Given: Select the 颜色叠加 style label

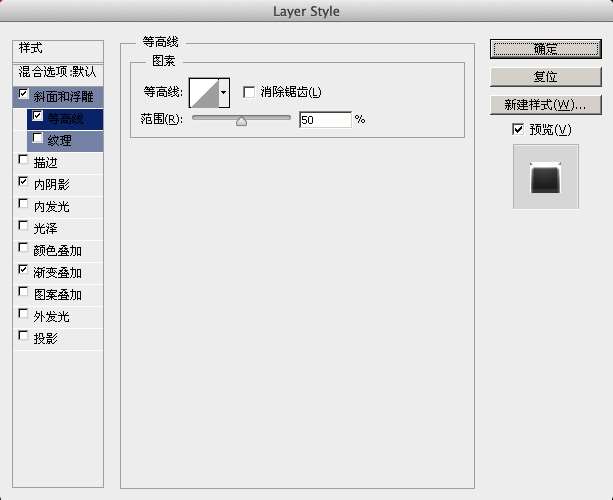Looking at the screenshot, I should 57,251.
